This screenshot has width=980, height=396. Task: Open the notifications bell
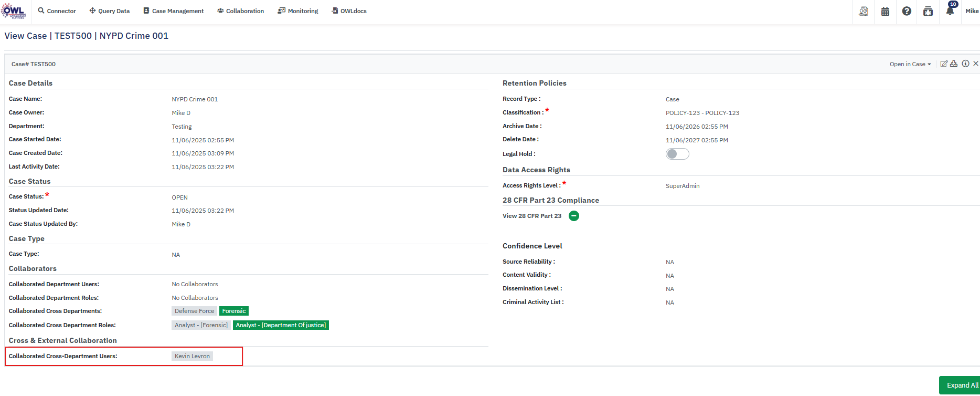coord(950,11)
